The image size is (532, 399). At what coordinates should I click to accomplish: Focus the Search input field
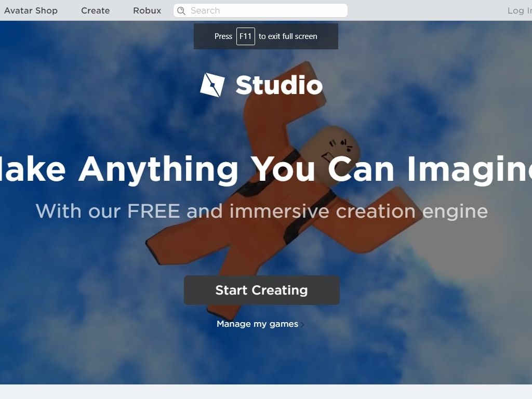tap(260, 10)
